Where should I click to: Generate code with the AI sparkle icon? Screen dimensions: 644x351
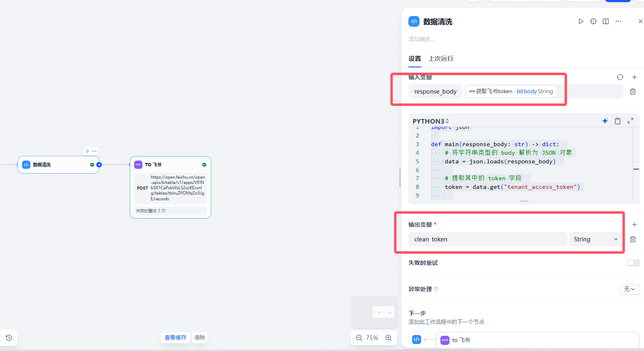605,121
